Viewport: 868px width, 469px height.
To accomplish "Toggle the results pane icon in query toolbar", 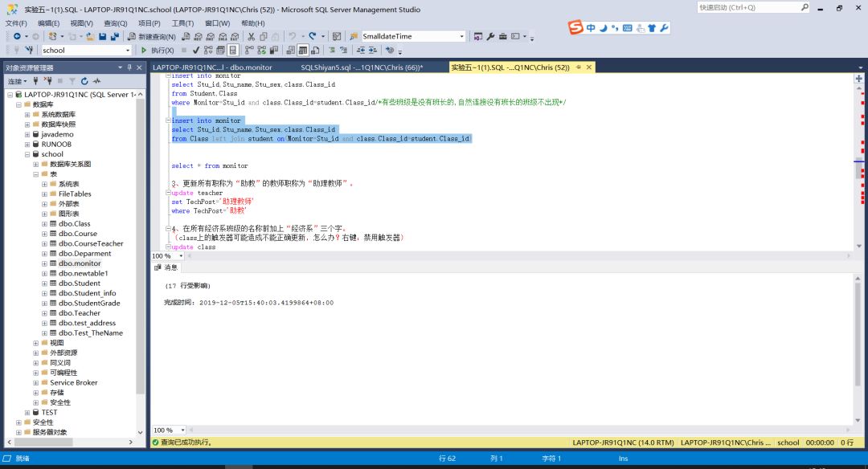I will tap(233, 49).
